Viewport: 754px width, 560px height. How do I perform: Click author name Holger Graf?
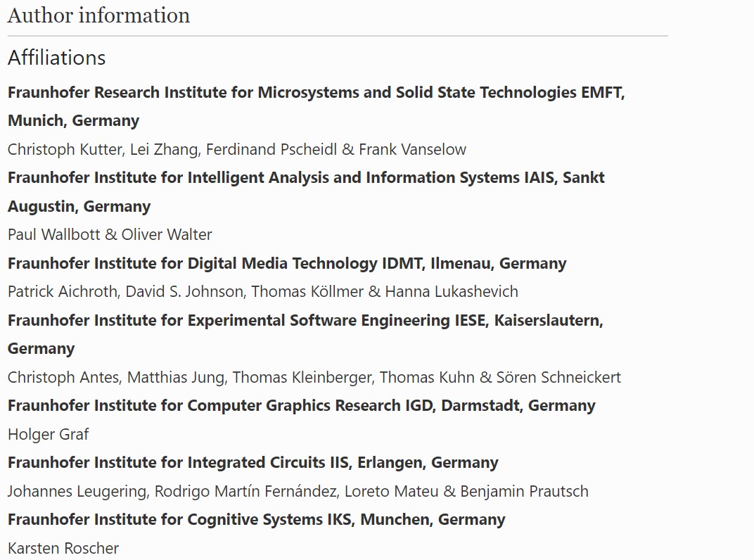coord(48,434)
